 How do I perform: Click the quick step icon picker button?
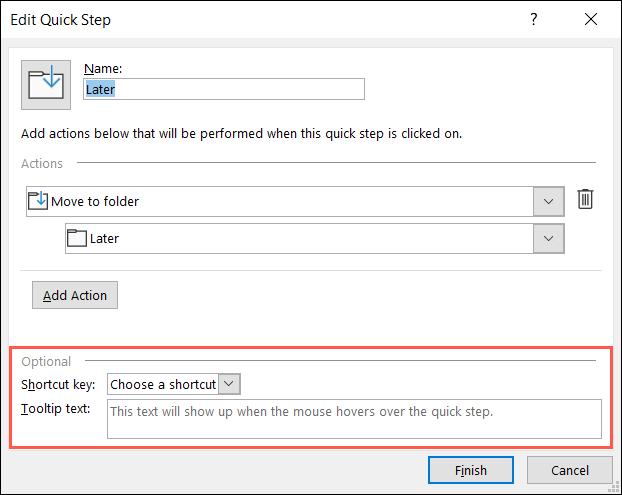(46, 84)
